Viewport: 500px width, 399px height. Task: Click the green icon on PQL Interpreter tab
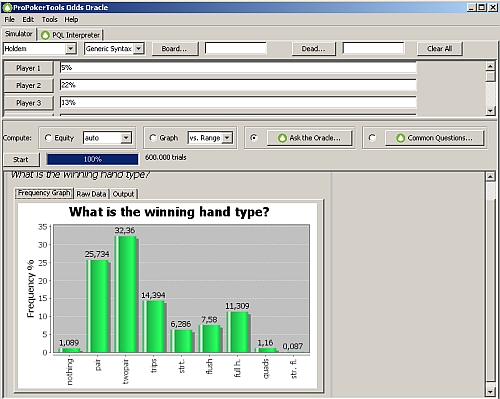(x=45, y=35)
